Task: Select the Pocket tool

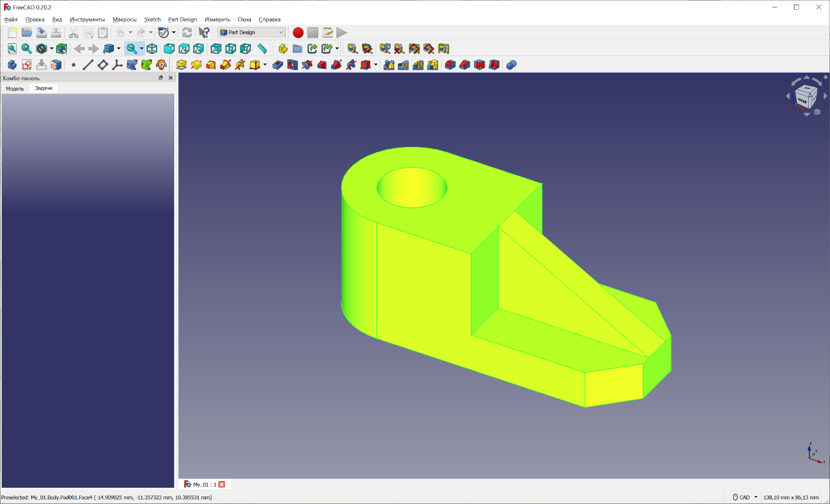Action: pos(278,65)
